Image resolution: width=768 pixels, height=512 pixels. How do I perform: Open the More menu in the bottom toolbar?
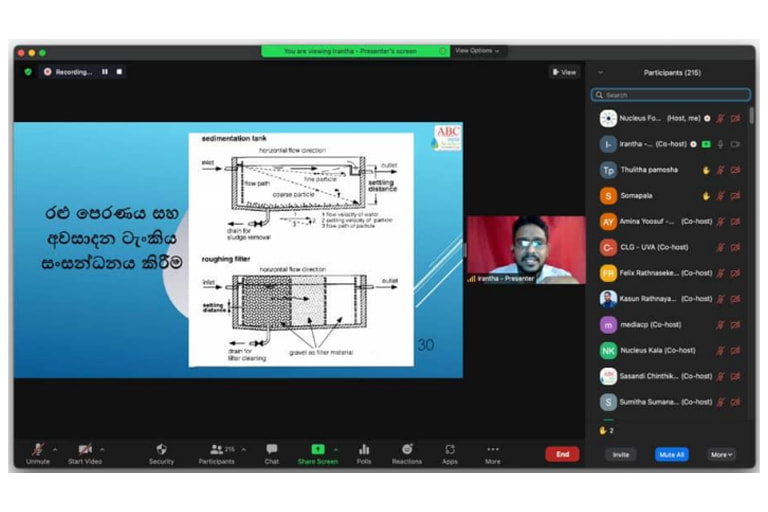coord(492,450)
